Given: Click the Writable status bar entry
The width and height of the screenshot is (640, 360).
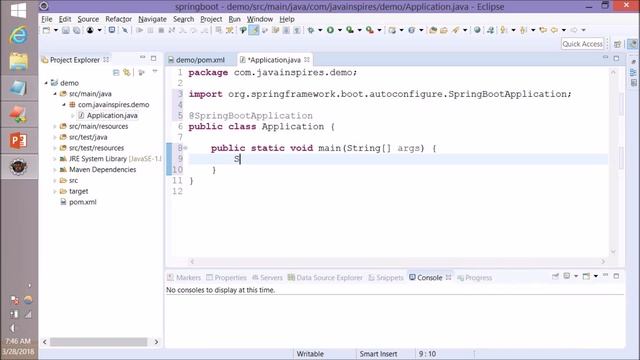Looking at the screenshot, I should (310, 354).
